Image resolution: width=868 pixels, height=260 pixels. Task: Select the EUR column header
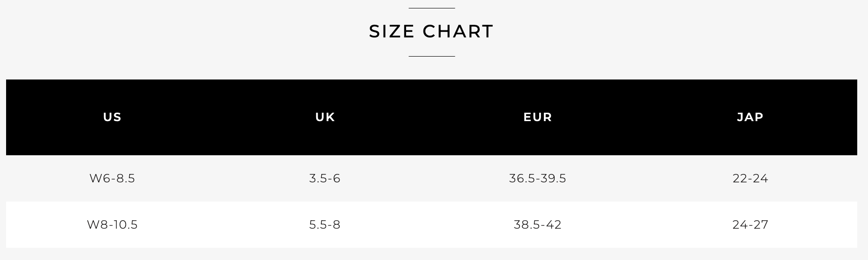538,117
